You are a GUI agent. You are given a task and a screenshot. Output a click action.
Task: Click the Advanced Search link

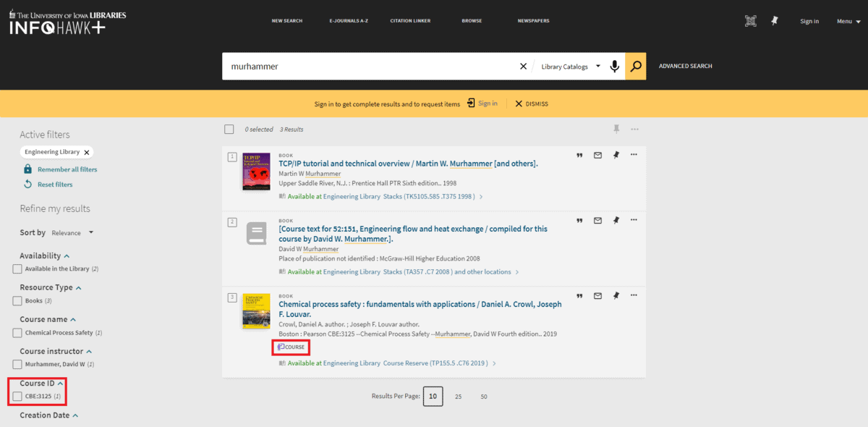pyautogui.click(x=685, y=67)
